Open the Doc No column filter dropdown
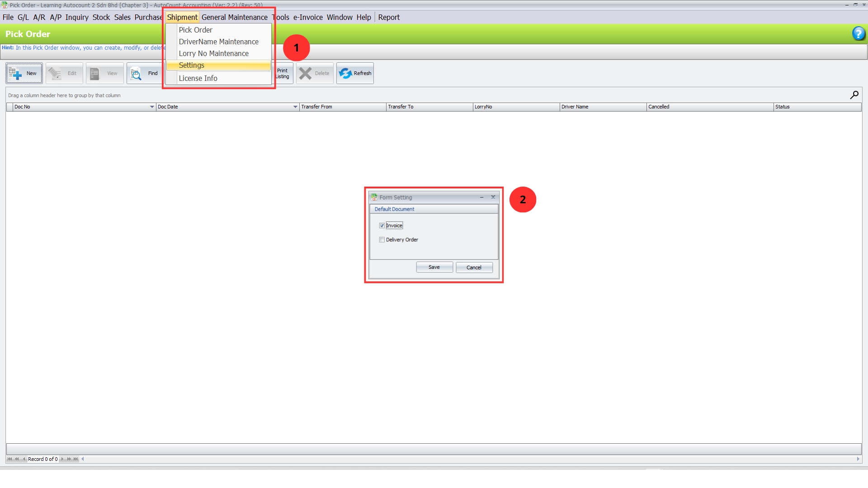 click(152, 107)
